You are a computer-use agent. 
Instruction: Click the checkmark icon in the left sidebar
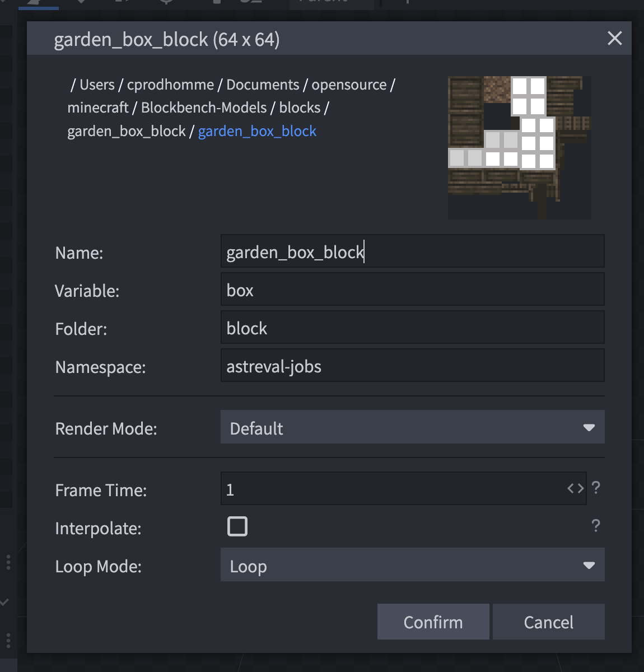5,603
